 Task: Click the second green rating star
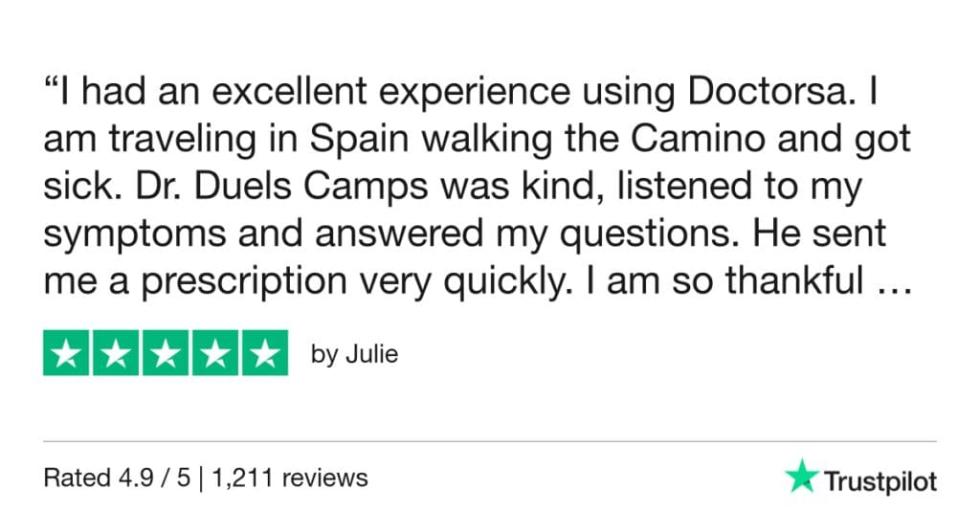[x=116, y=353]
